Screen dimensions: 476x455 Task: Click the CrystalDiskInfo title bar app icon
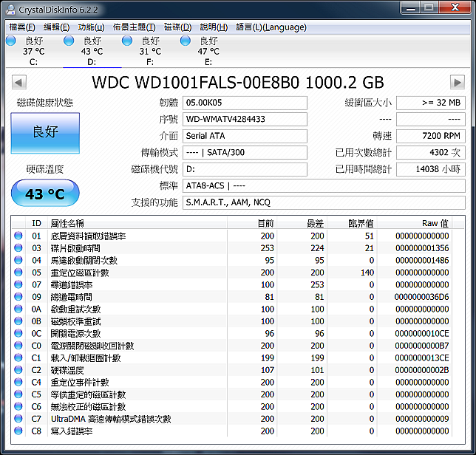pos(10,10)
